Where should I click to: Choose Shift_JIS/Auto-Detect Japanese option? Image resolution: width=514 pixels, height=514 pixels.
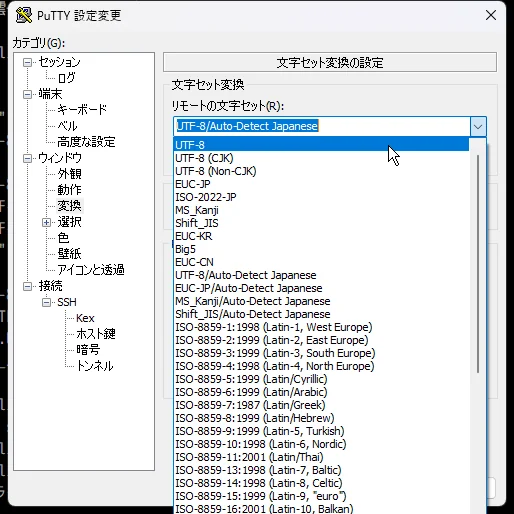click(321, 314)
